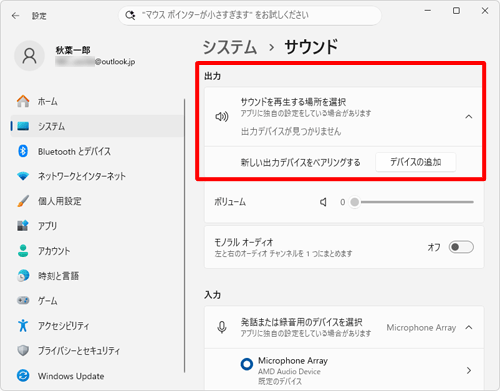
Task: Click the 出力デバイスが見つかりません message
Action: click(291, 132)
